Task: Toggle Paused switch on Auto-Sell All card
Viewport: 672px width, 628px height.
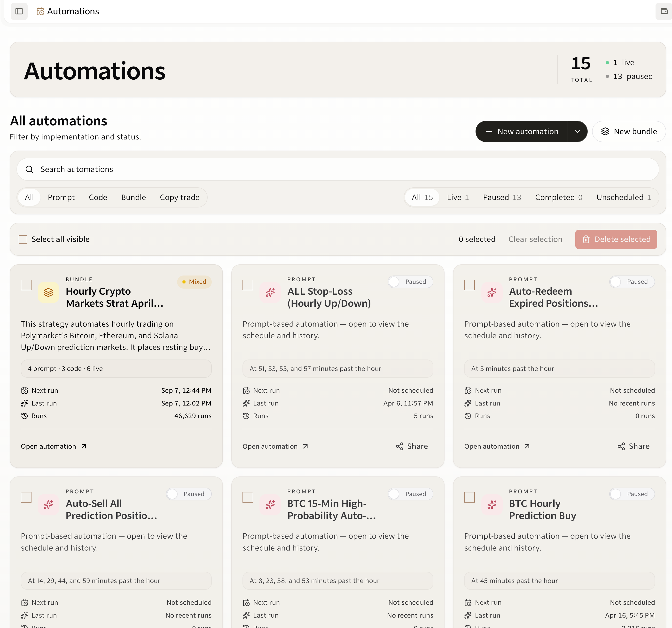Action: [x=189, y=494]
